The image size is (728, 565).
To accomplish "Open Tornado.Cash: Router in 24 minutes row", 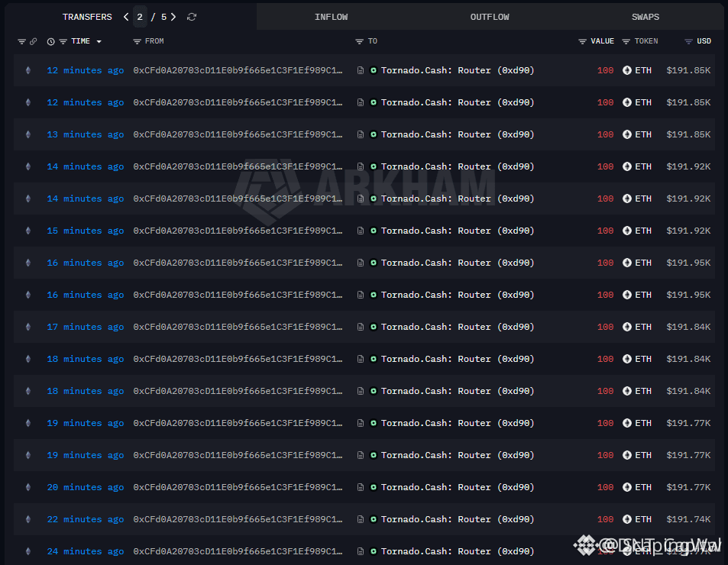I will [458, 551].
